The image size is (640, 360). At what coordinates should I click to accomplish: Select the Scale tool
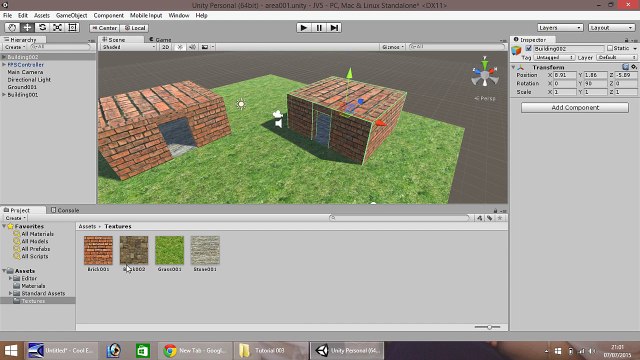coord(57,28)
